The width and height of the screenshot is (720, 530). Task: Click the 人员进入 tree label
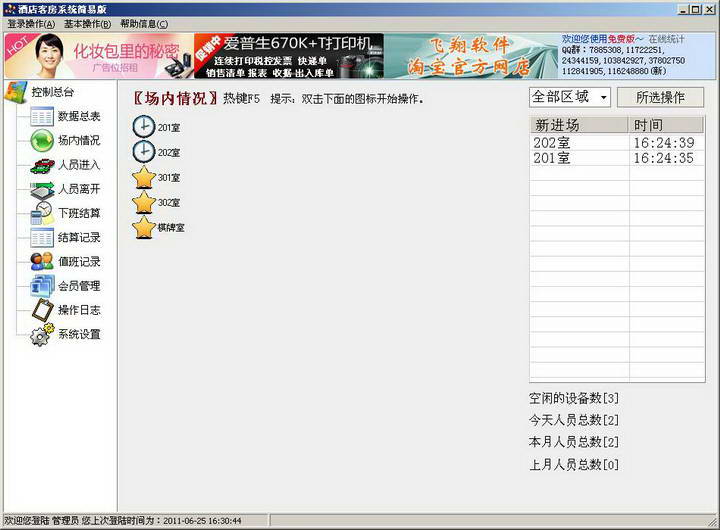pos(79,165)
